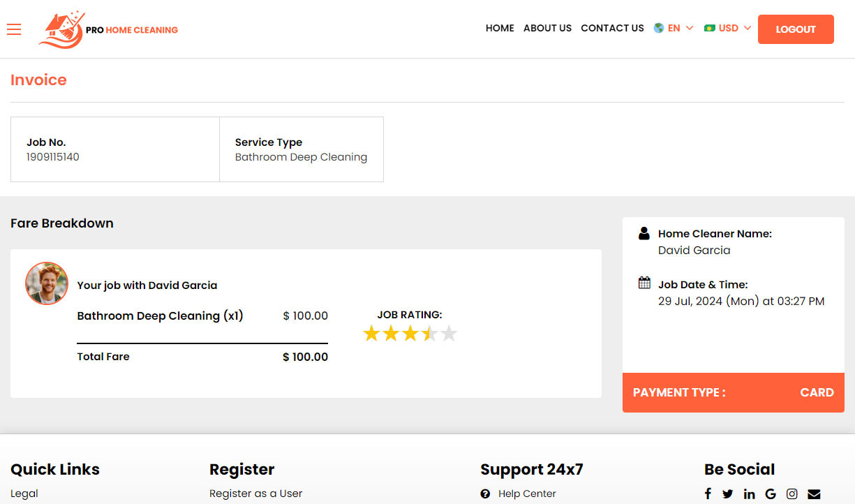855x504 pixels.
Task: Open the LinkedIn social icon
Action: [x=749, y=494]
